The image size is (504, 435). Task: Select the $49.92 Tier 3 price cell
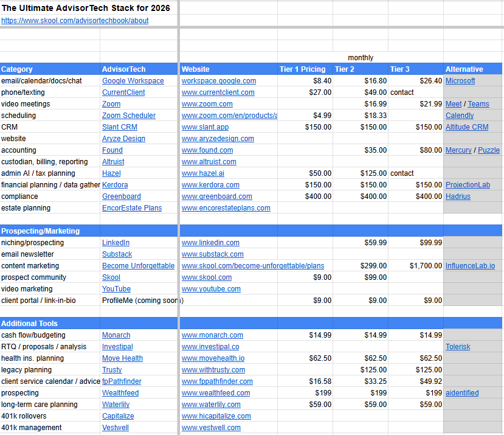pos(416,381)
